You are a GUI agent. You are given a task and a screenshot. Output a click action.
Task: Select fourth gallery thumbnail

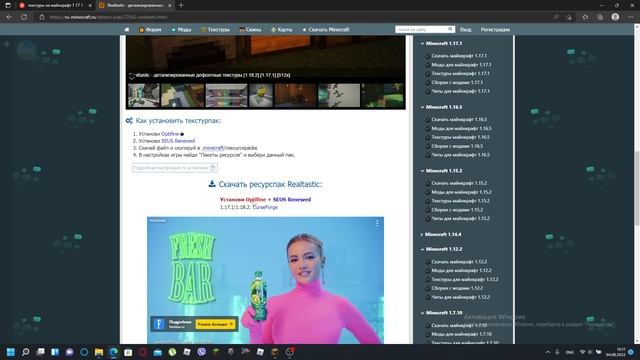[x=261, y=95]
